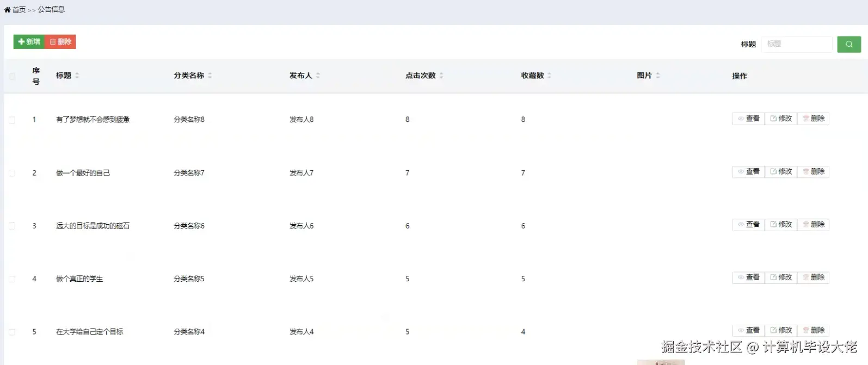Screen dimensions: 868x365
Task: Click the cell 发布人5
Action: [x=301, y=279]
